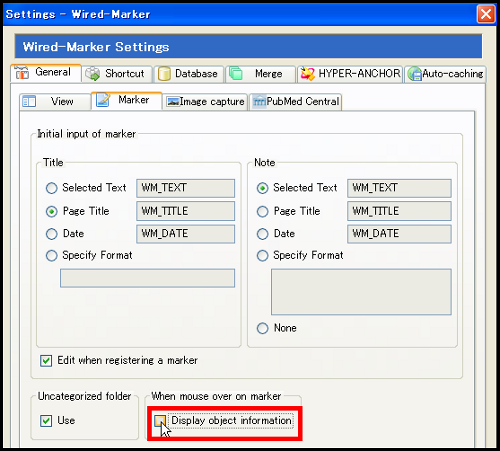Click the Auto-caching globe icon
The height and width of the screenshot is (451, 500).
click(x=415, y=74)
